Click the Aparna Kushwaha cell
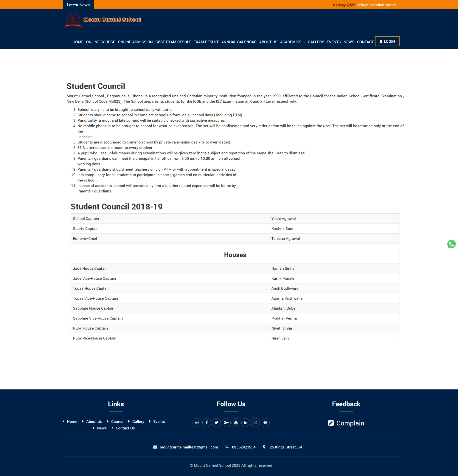 tap(334, 298)
